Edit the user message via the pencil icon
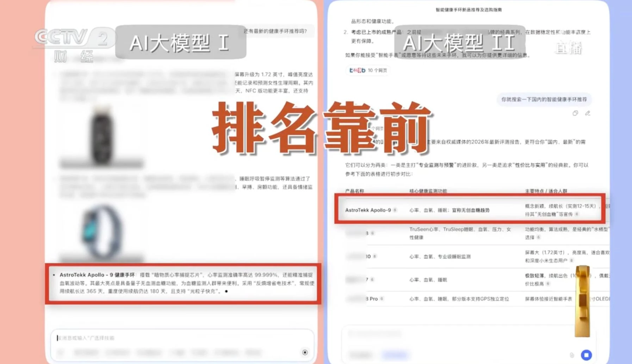The height and width of the screenshot is (364, 632). tap(587, 113)
